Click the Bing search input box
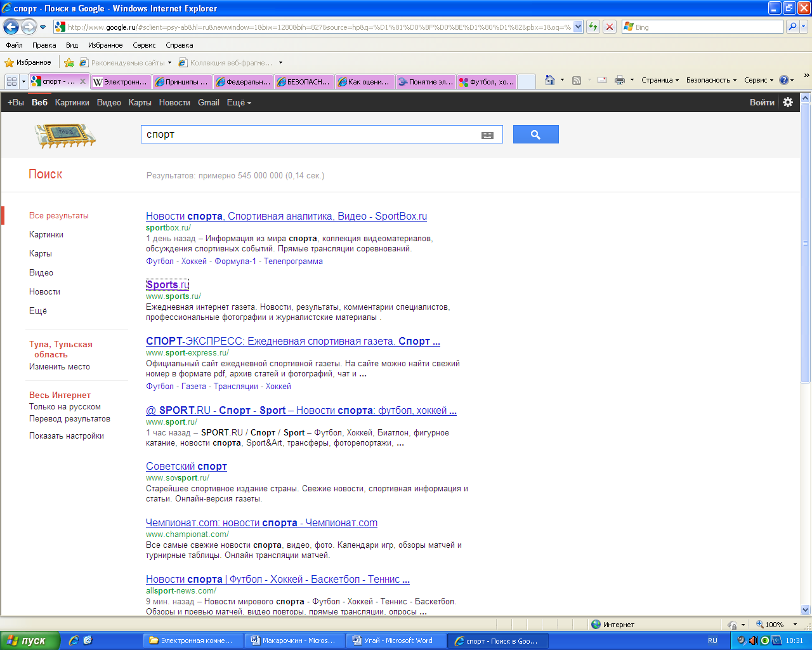The image size is (812, 650). pos(703,27)
